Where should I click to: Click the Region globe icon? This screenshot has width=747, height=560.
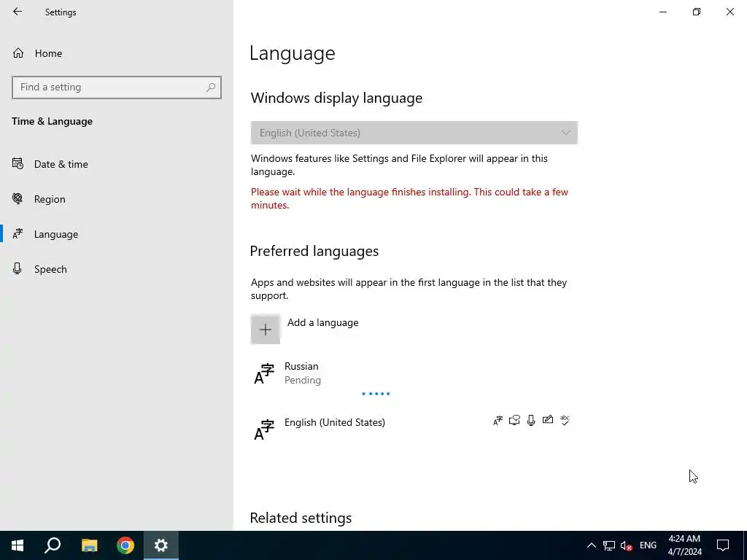tap(18, 198)
